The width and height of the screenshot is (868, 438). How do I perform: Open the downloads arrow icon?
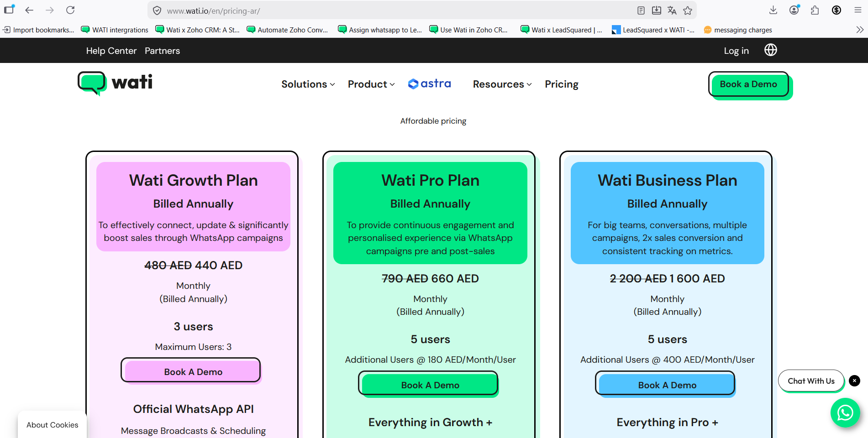[773, 10]
